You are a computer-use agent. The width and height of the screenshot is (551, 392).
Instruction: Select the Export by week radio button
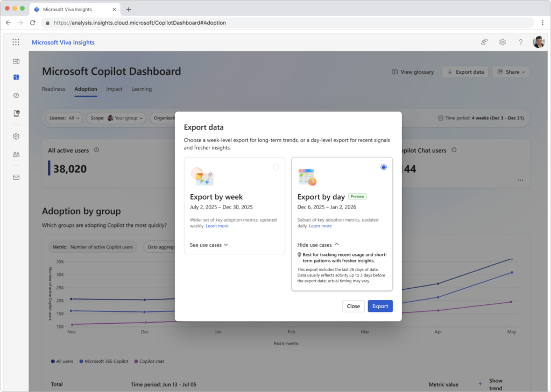(276, 167)
